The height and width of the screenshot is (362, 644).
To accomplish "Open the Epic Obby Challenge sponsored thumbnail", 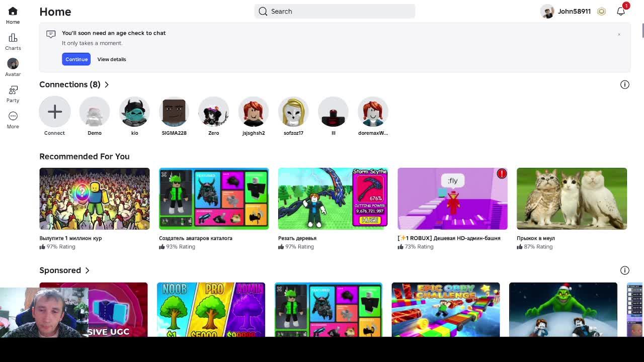I will pos(446,309).
